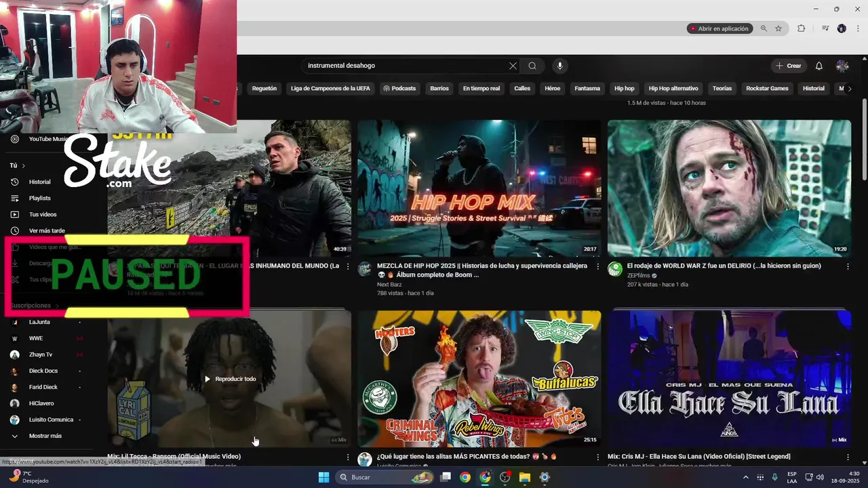The image size is (868, 488).
Task: Click the Windows taskbar Buscar box
Action: pyautogui.click(x=385, y=477)
